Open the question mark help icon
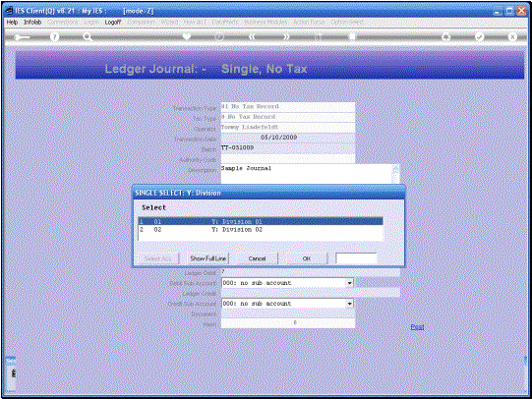 pyautogui.click(x=54, y=37)
